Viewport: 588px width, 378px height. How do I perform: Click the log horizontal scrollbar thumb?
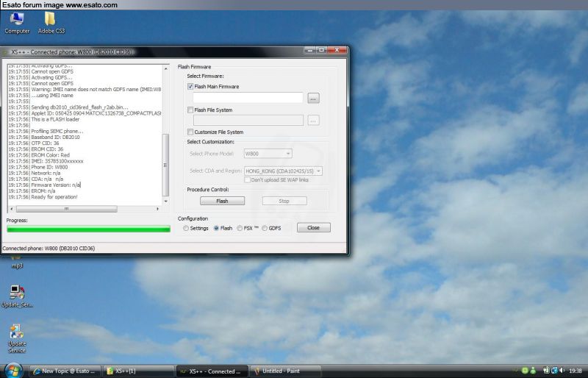click(66, 209)
